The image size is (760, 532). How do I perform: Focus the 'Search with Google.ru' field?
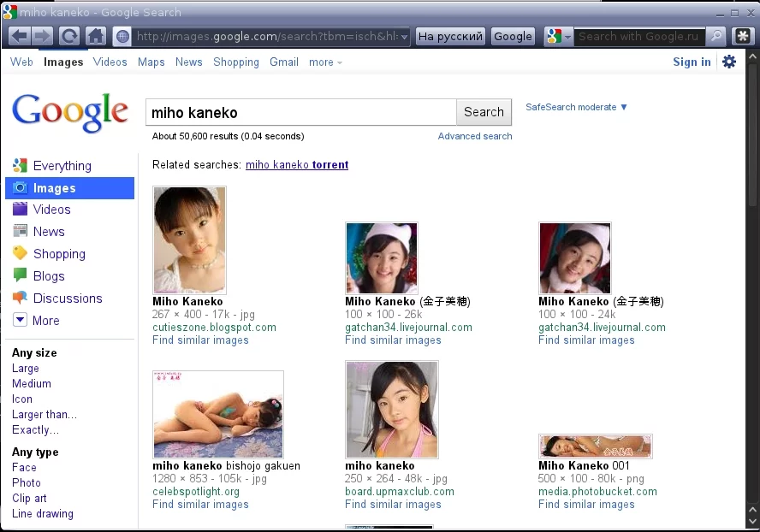tap(639, 36)
